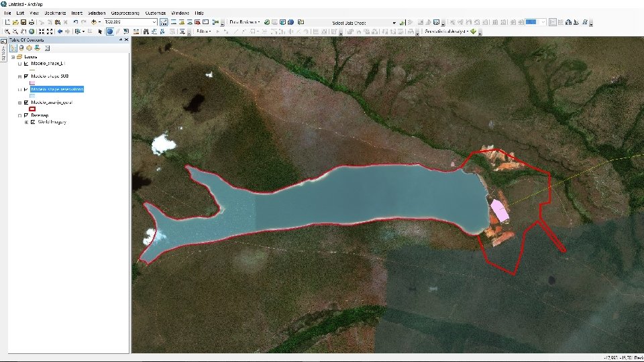
Task: Collapse Modelo_shape_LT layer legend
Action: 19,64
